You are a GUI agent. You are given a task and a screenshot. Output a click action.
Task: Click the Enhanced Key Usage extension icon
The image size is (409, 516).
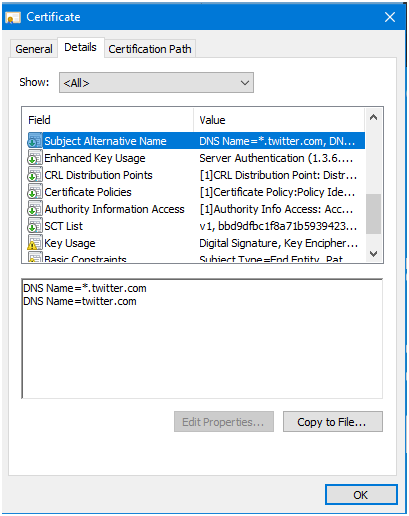click(x=35, y=158)
